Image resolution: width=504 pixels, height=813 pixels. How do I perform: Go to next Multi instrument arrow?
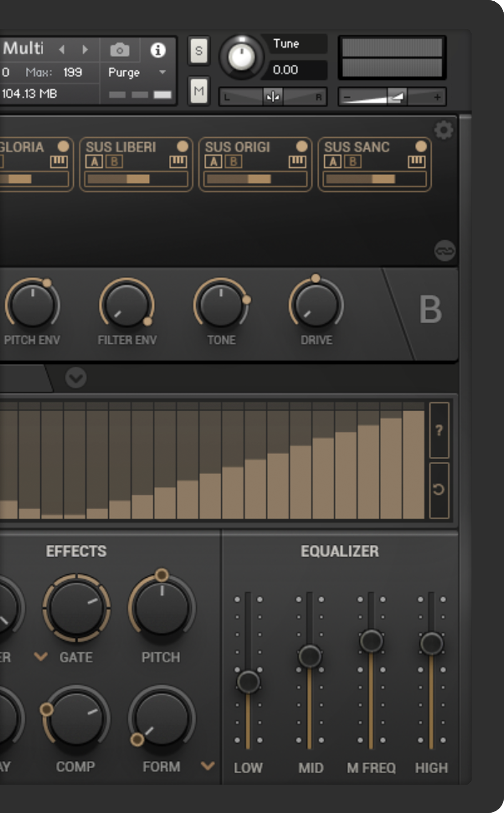[85, 49]
